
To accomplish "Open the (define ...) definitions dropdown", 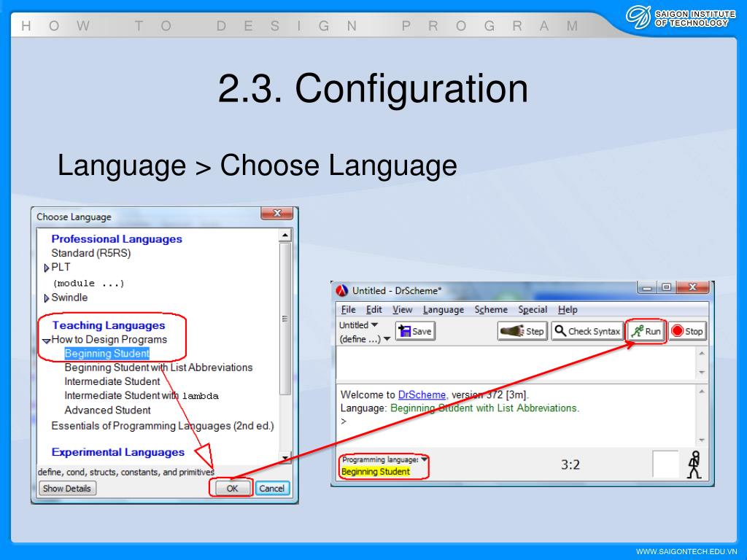I will (365, 339).
